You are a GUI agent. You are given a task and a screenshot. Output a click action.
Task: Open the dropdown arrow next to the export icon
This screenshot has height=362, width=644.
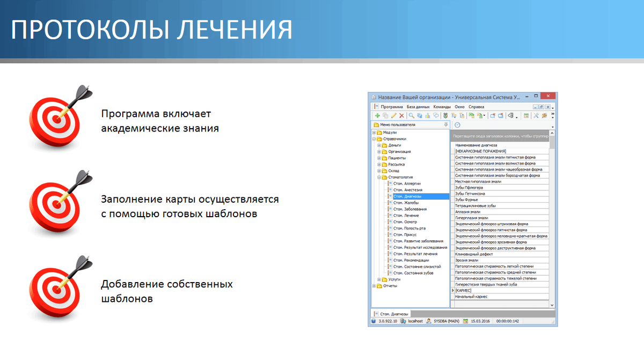485,116
